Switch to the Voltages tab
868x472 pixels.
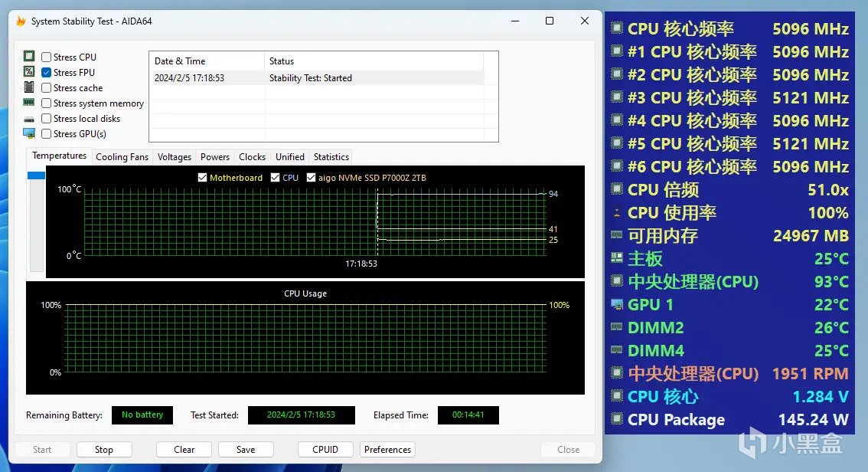point(175,157)
